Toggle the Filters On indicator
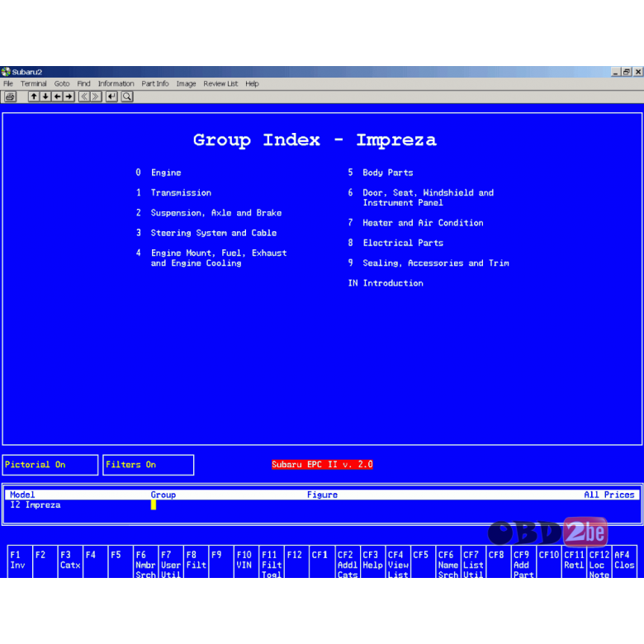The image size is (644, 644). [x=149, y=465]
